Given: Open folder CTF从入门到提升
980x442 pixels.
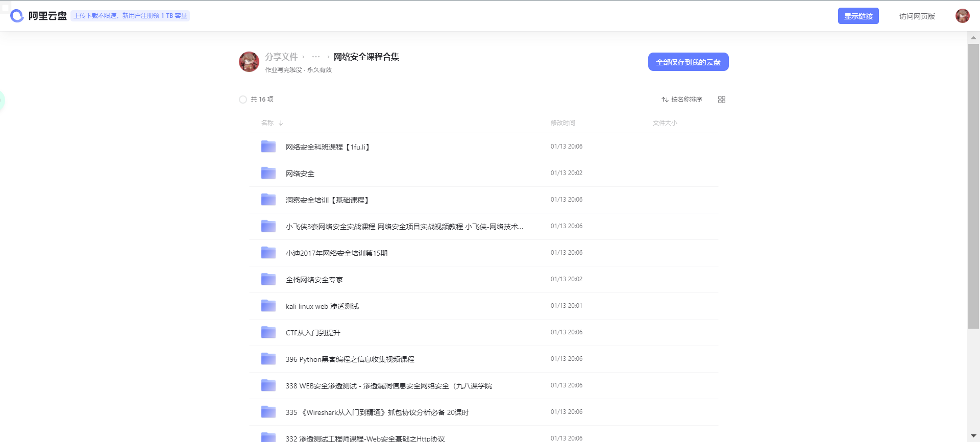Looking at the screenshot, I should [x=313, y=333].
